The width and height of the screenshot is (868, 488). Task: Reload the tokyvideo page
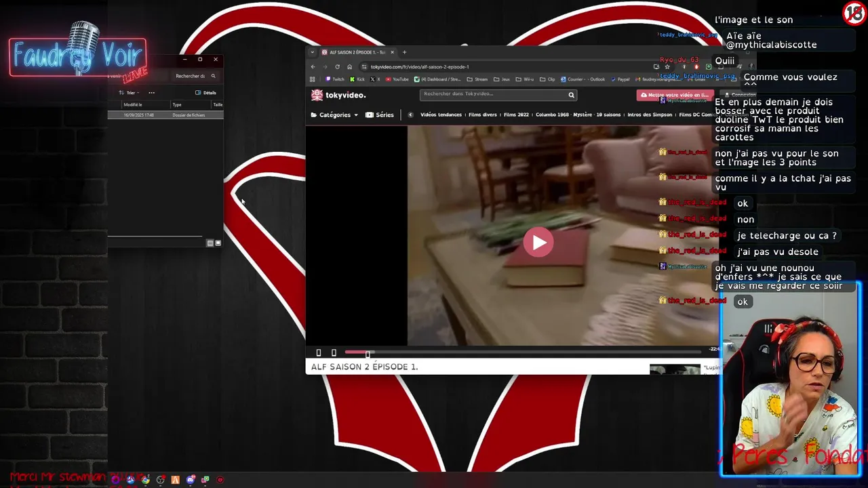click(337, 66)
